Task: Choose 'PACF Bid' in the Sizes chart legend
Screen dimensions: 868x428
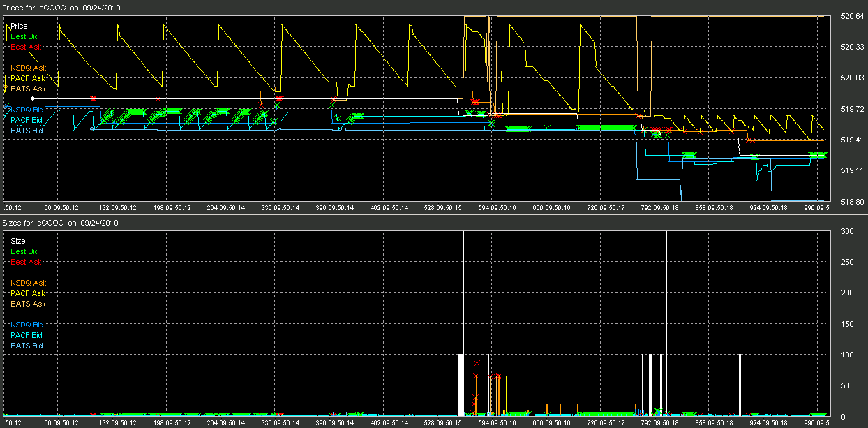Action: coord(27,335)
